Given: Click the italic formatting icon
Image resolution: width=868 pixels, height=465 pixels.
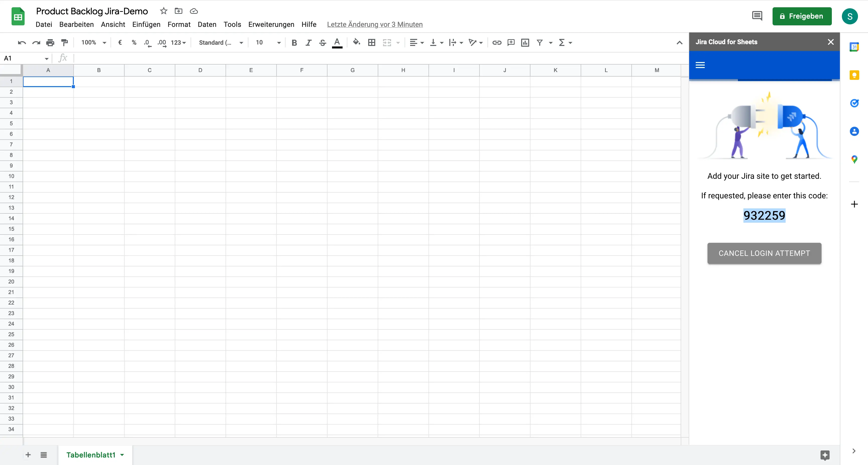Looking at the screenshot, I should tap(308, 42).
